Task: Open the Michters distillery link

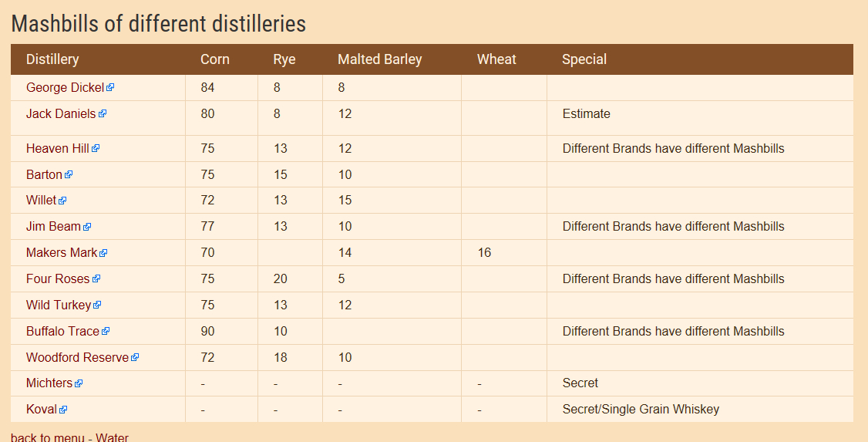Action: 49,383
